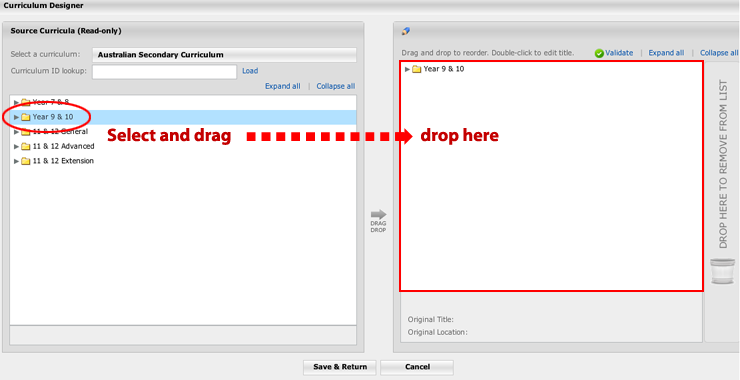The height and width of the screenshot is (380, 740).
Task: Select folder icon of Year 9 & 10 in target list
Action: [416, 69]
